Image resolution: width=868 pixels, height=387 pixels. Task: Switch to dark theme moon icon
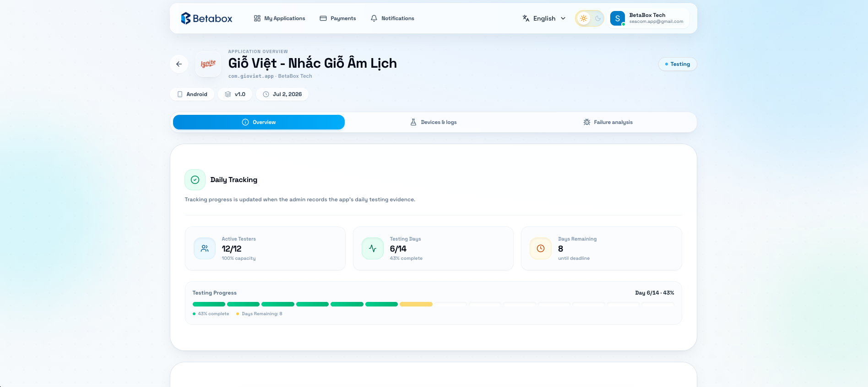pyautogui.click(x=597, y=18)
